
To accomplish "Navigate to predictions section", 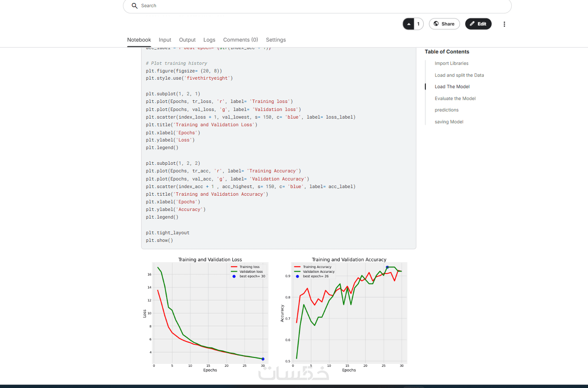I will 447,110.
